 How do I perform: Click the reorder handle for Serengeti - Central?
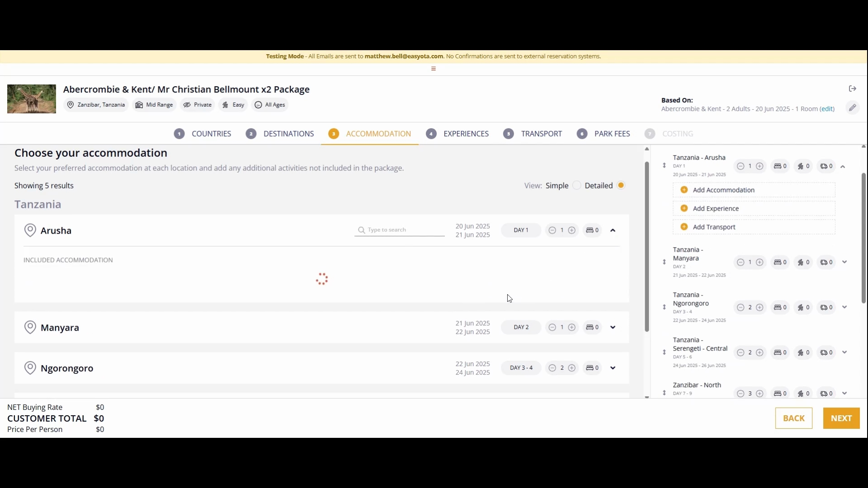[x=664, y=352]
